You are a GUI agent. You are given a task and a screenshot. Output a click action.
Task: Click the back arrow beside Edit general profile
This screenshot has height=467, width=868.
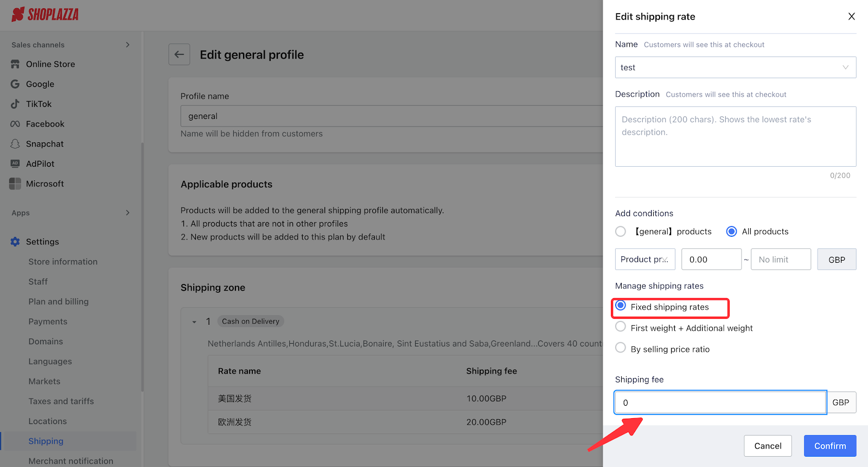click(179, 54)
